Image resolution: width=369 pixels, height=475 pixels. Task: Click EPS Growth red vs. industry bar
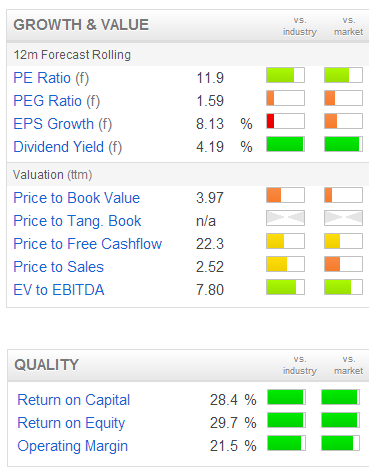(x=285, y=121)
